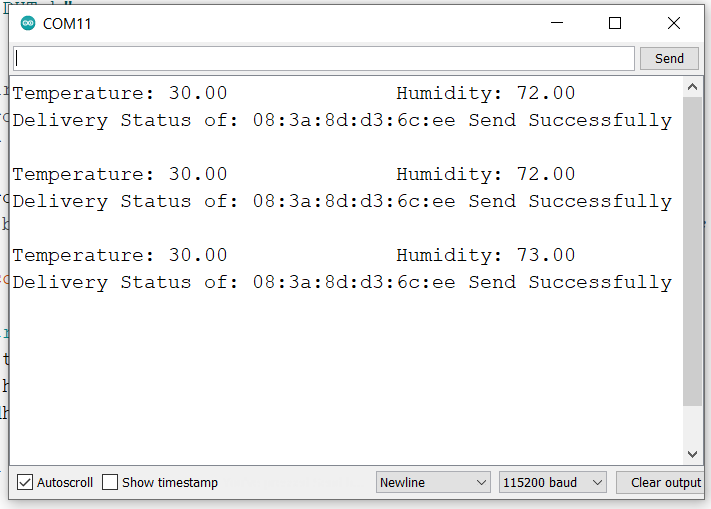Focus the serial message input field
Viewport: 711px width, 509px height.
point(324,58)
